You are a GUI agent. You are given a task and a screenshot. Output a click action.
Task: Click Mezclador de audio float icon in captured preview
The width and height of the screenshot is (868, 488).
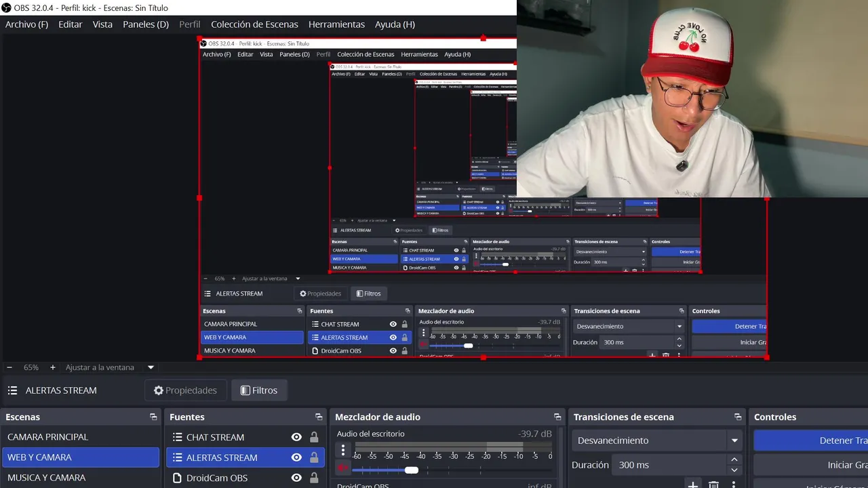tap(563, 311)
